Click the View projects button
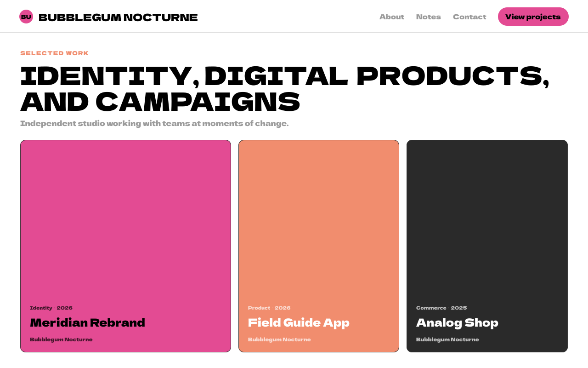Screen dimensions: 588x368 click(x=533, y=17)
